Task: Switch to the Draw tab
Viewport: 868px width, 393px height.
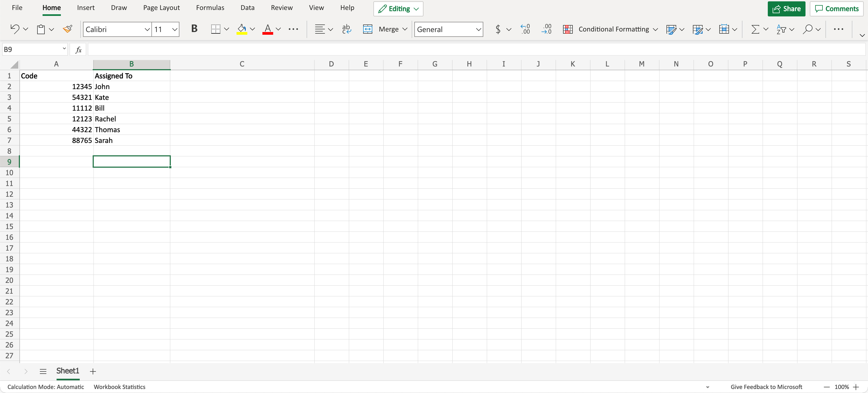Action: (x=119, y=8)
